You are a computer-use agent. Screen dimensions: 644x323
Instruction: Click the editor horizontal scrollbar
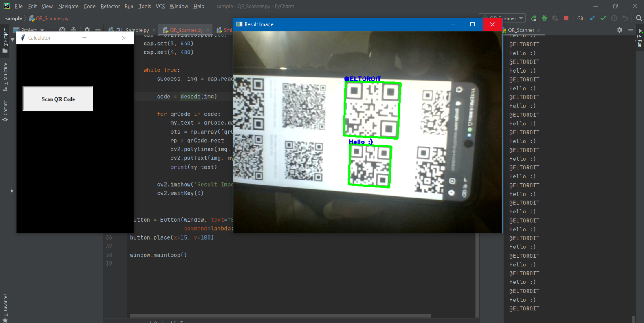(x=280, y=316)
